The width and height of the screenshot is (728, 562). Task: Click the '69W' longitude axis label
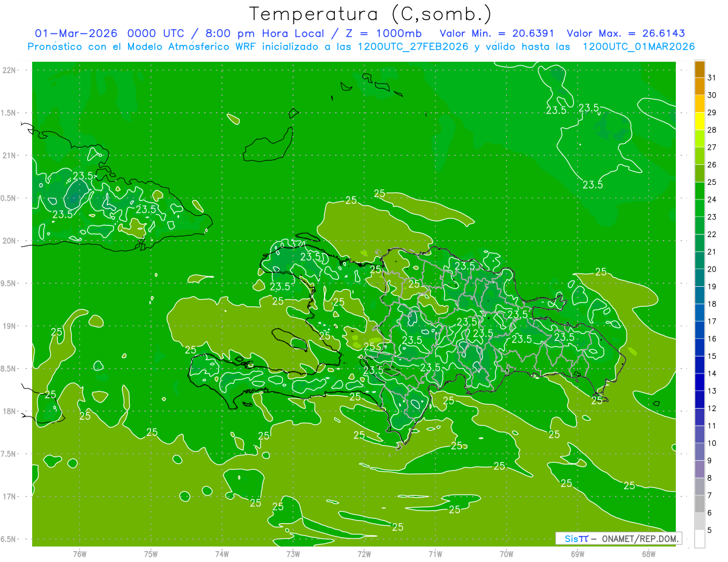[578, 554]
